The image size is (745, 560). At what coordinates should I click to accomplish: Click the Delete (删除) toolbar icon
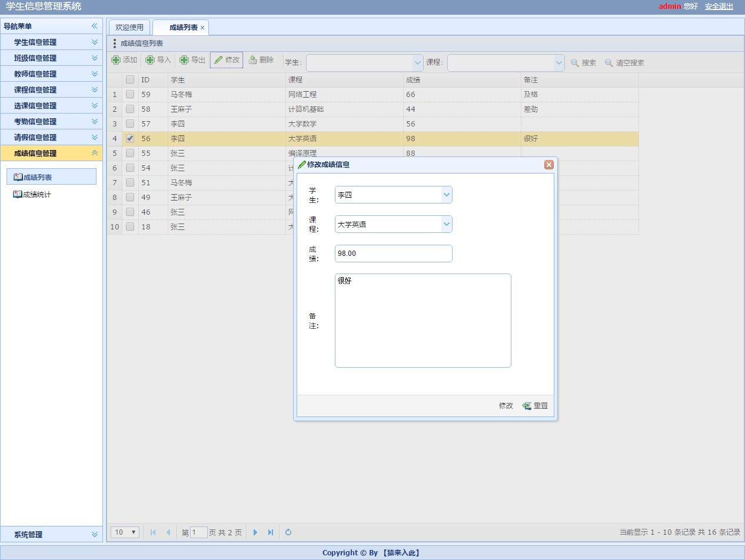(253, 60)
